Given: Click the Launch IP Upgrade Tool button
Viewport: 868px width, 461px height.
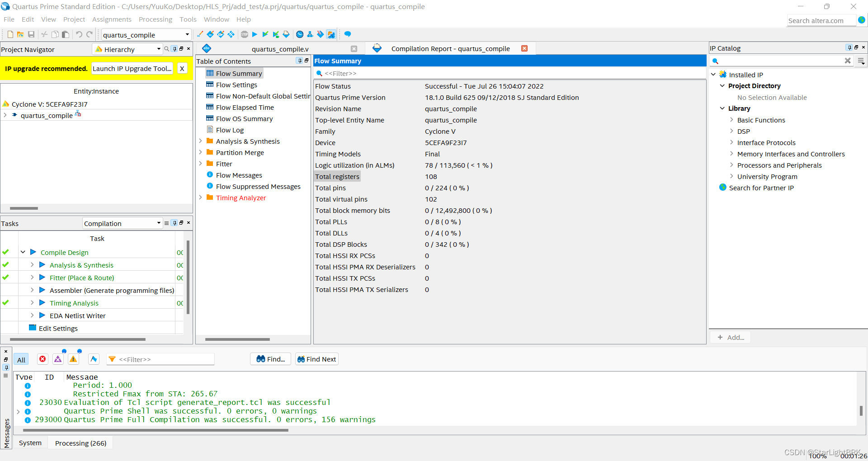Looking at the screenshot, I should pyautogui.click(x=132, y=68).
